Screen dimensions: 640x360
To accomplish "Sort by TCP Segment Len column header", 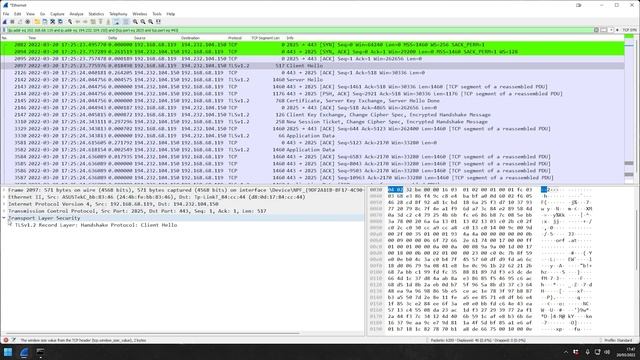I will (265, 38).
